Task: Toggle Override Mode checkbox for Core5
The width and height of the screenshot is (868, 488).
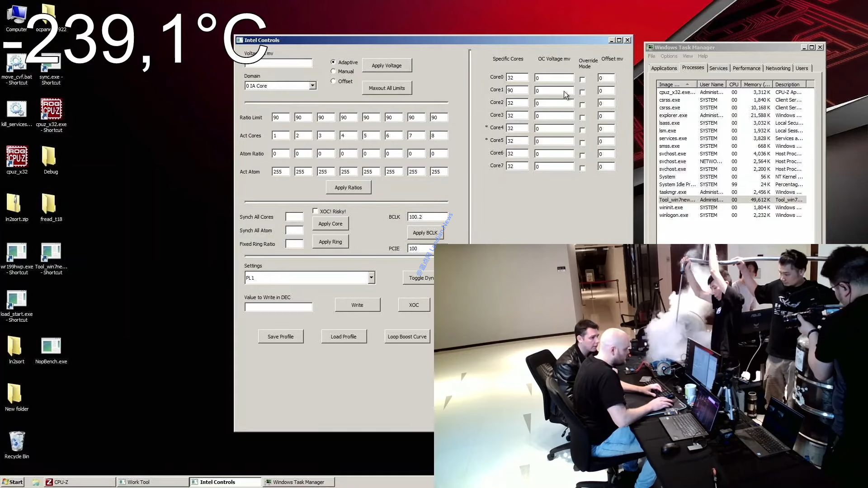Action: click(x=582, y=143)
